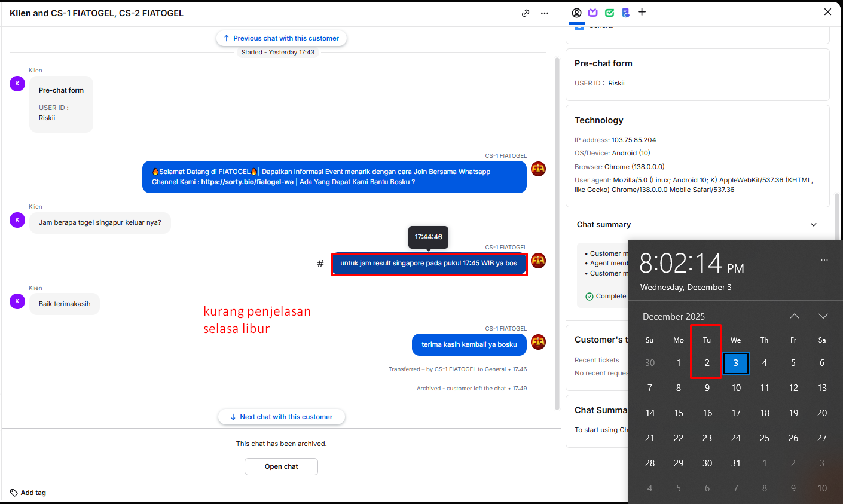Click Klien avatar next to 'Baik terimakasih'

pos(17,301)
